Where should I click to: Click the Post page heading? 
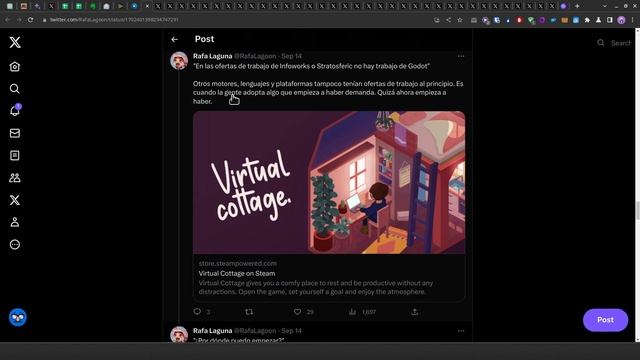204,39
